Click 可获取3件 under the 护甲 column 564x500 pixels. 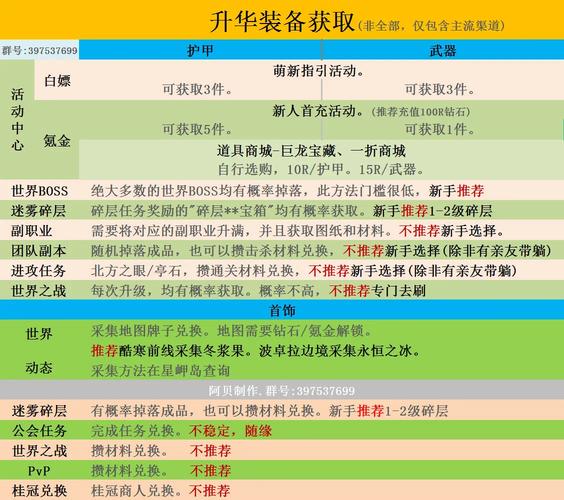(197, 89)
